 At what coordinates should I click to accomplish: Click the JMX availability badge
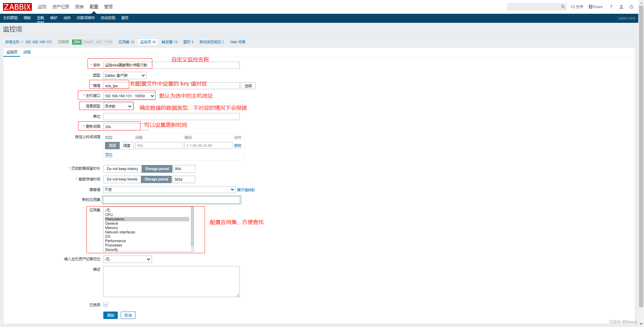99,42
